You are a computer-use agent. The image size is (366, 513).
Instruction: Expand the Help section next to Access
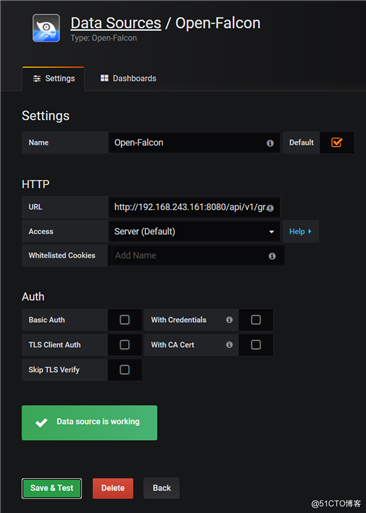tap(301, 231)
